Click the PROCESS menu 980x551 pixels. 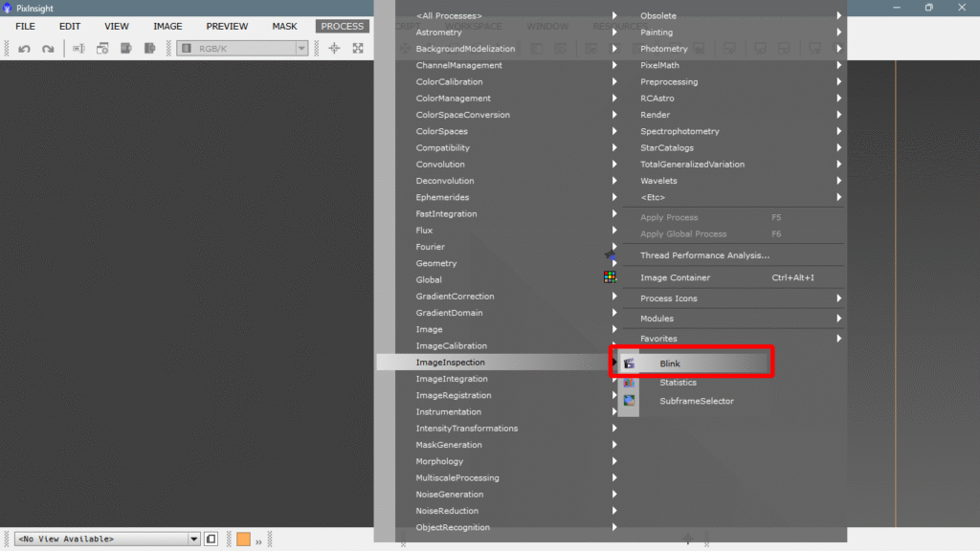[343, 26]
